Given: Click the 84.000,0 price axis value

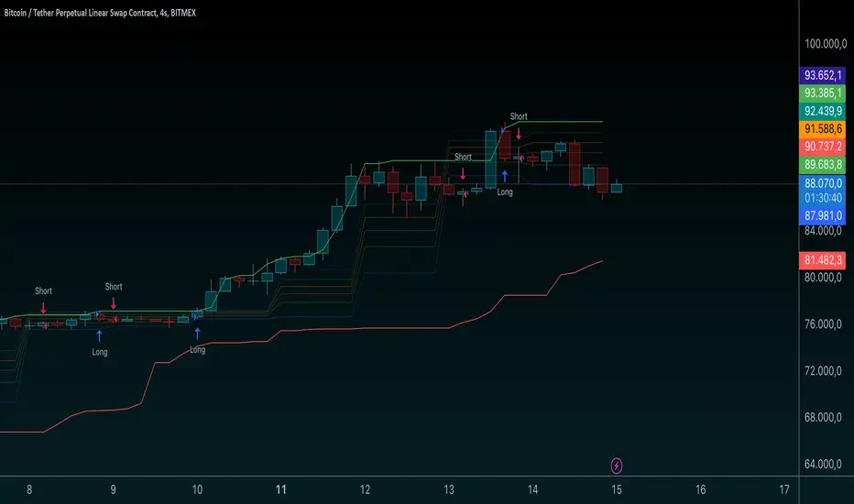Looking at the screenshot, I should tap(823, 231).
